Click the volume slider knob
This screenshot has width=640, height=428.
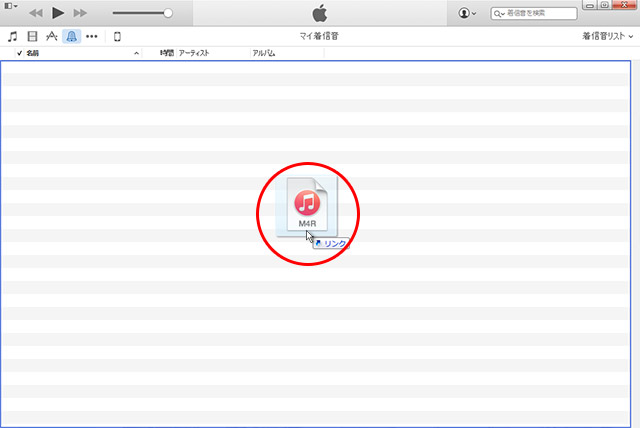coord(167,13)
